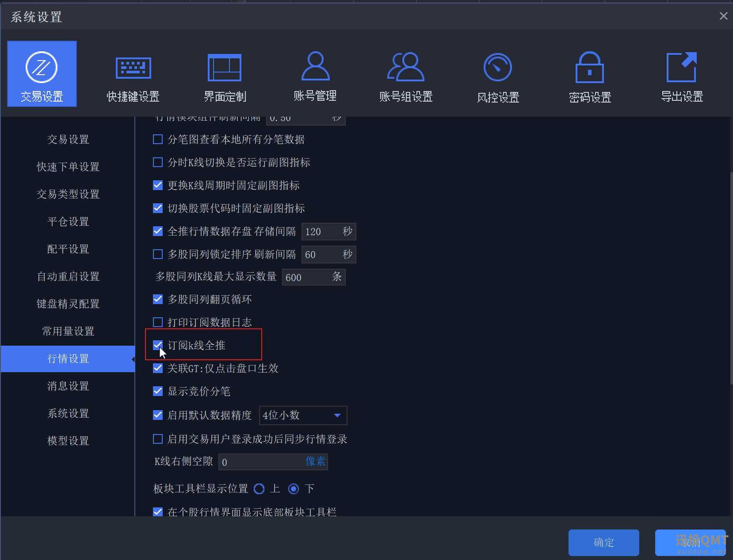Click the 确定 button
The height and width of the screenshot is (560, 733).
[603, 542]
